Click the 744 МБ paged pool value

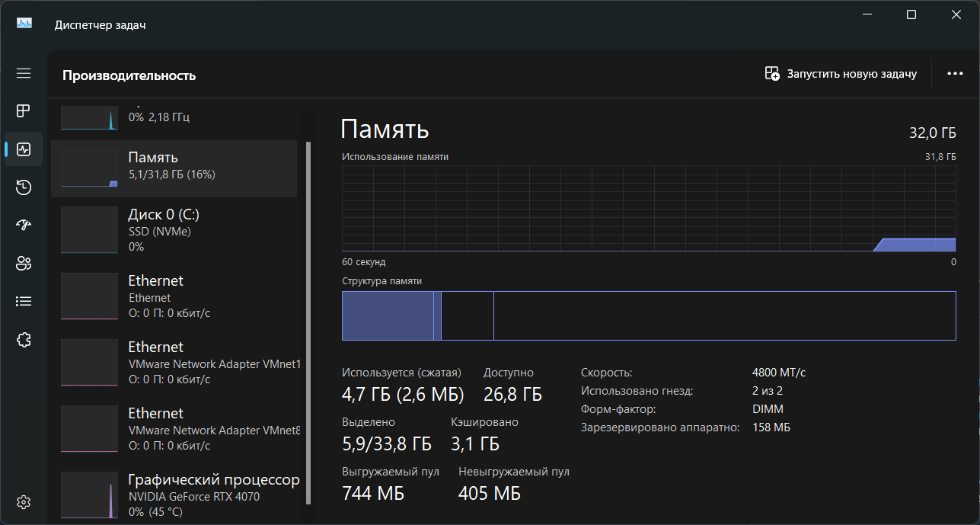pyautogui.click(x=373, y=493)
